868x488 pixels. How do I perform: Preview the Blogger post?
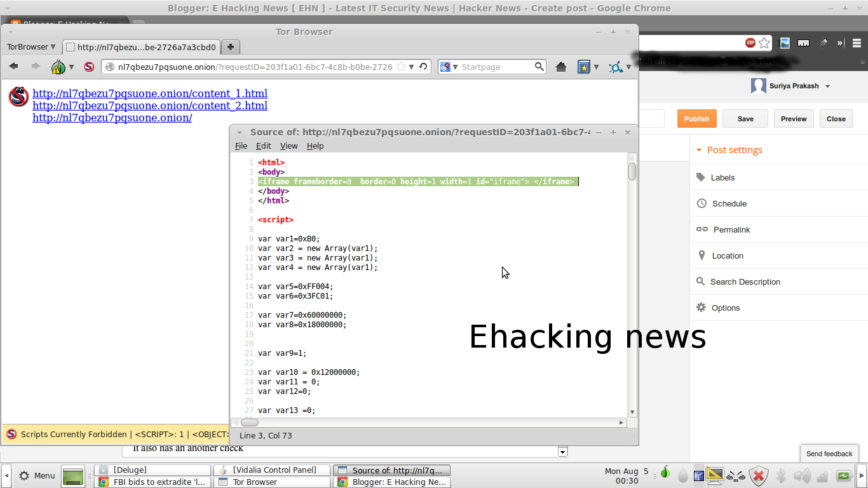coord(794,119)
